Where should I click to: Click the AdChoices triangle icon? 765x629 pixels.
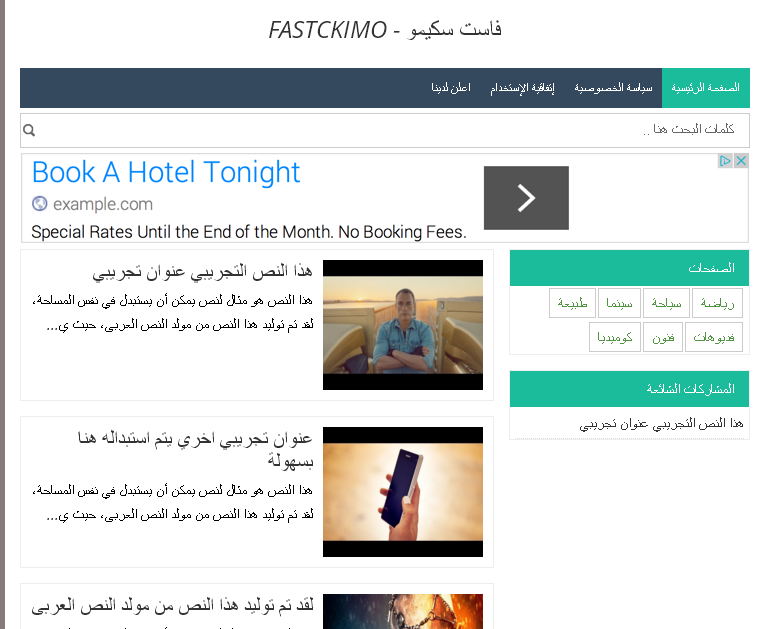725,161
